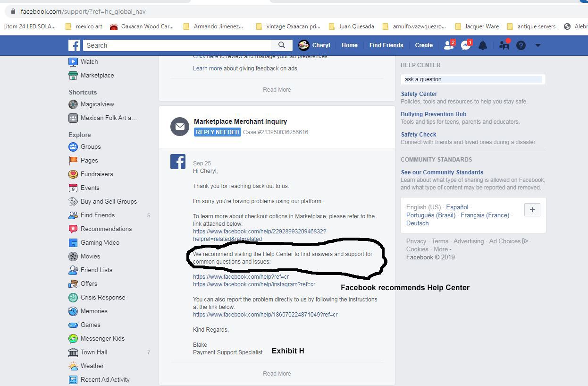Click the Facebook logo in the top bar
The width and height of the screenshot is (588, 386).
(x=74, y=45)
